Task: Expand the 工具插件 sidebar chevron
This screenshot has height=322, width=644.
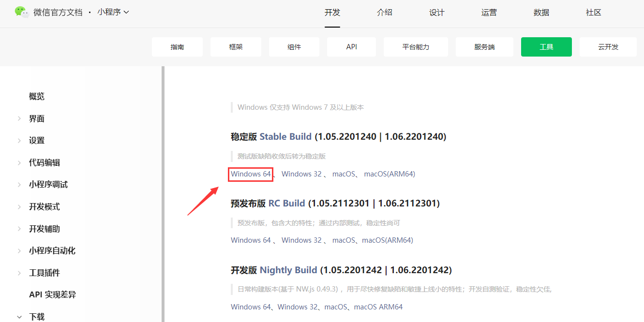Action: coord(19,273)
